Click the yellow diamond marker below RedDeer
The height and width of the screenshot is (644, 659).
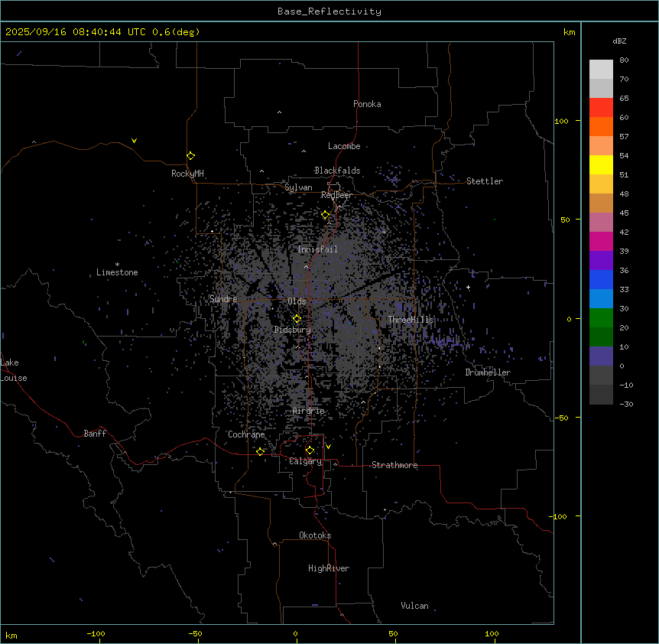326,215
